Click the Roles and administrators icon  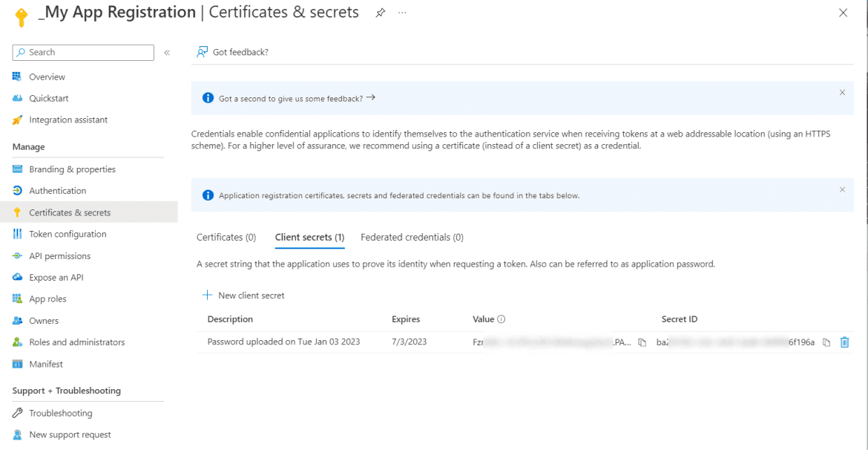[x=17, y=342]
